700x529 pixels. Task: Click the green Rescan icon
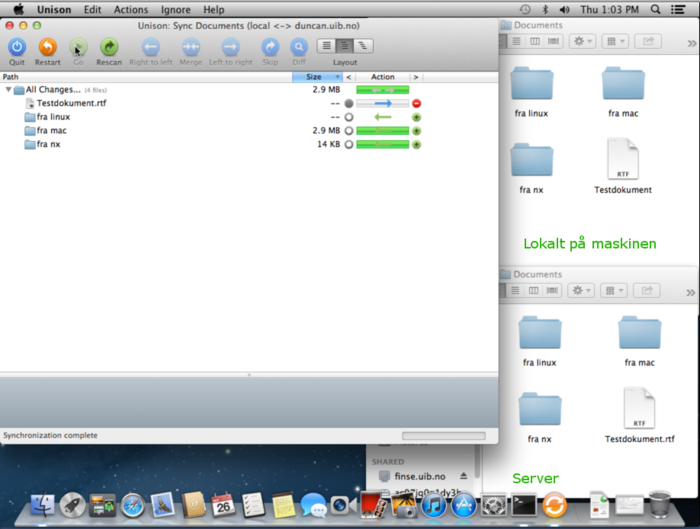point(109,46)
